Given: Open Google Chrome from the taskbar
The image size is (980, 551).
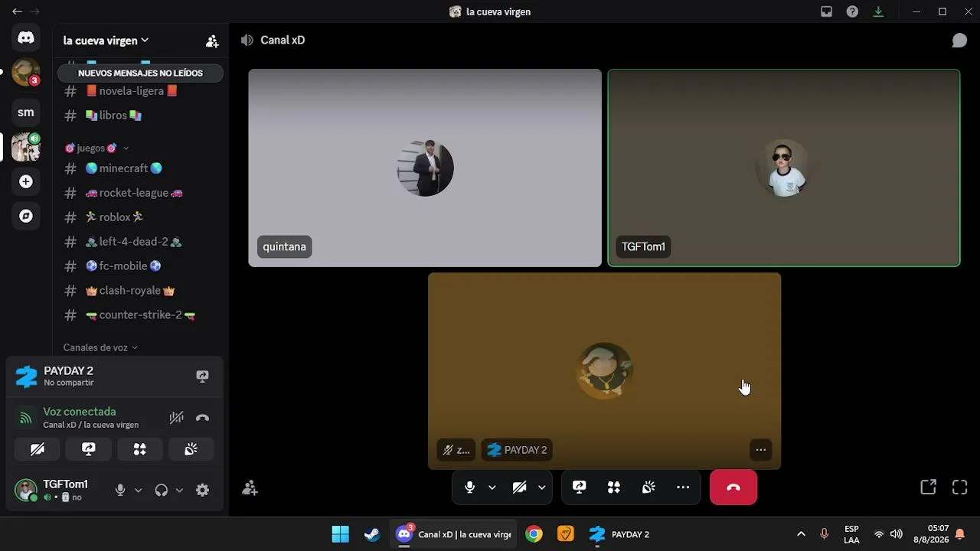Looking at the screenshot, I should click(x=534, y=534).
